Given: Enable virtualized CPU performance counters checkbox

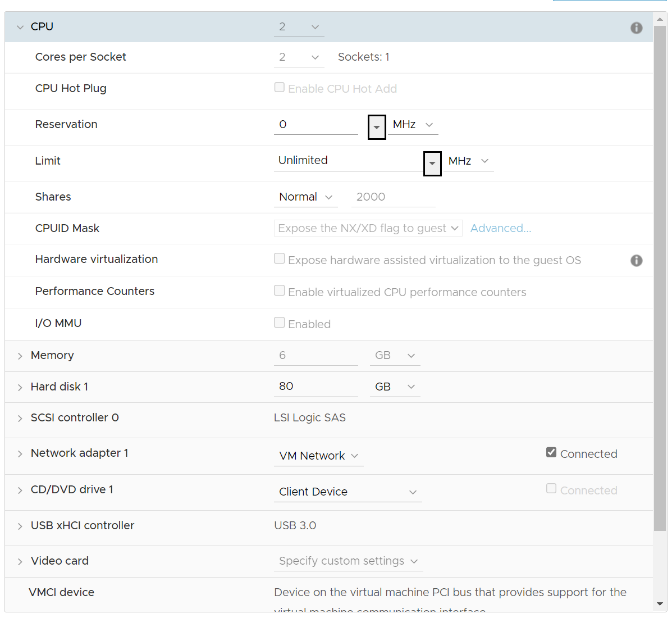Looking at the screenshot, I should click(280, 290).
